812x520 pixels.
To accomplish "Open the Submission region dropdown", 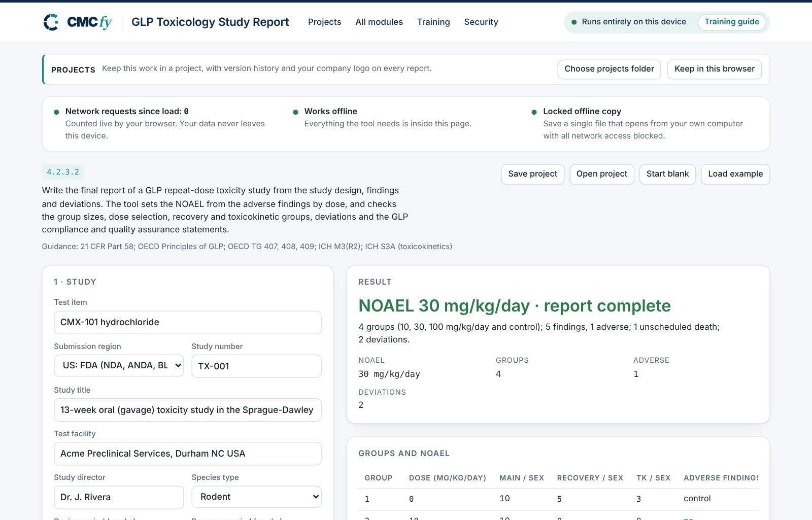I will [x=119, y=365].
